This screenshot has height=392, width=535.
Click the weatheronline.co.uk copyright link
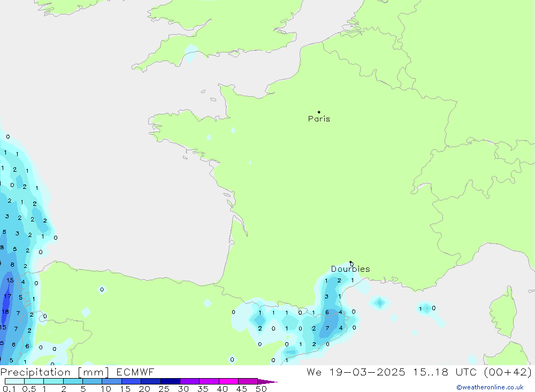pyautogui.click(x=490, y=387)
